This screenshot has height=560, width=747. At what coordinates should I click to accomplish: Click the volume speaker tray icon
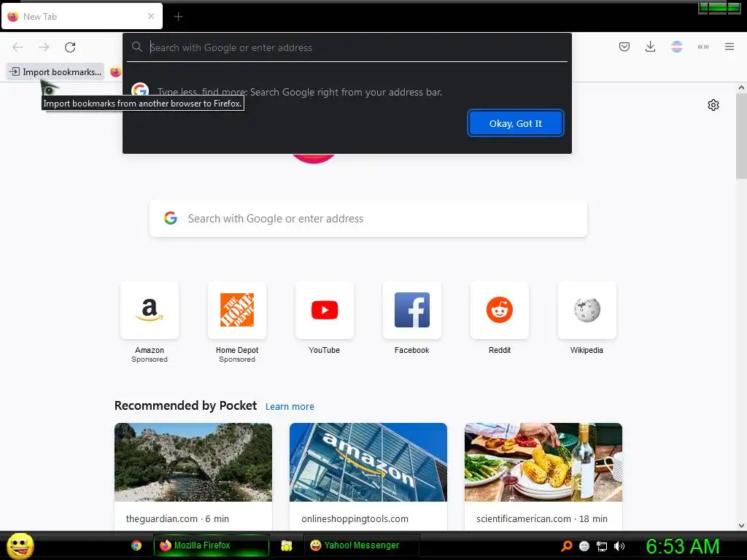point(619,546)
